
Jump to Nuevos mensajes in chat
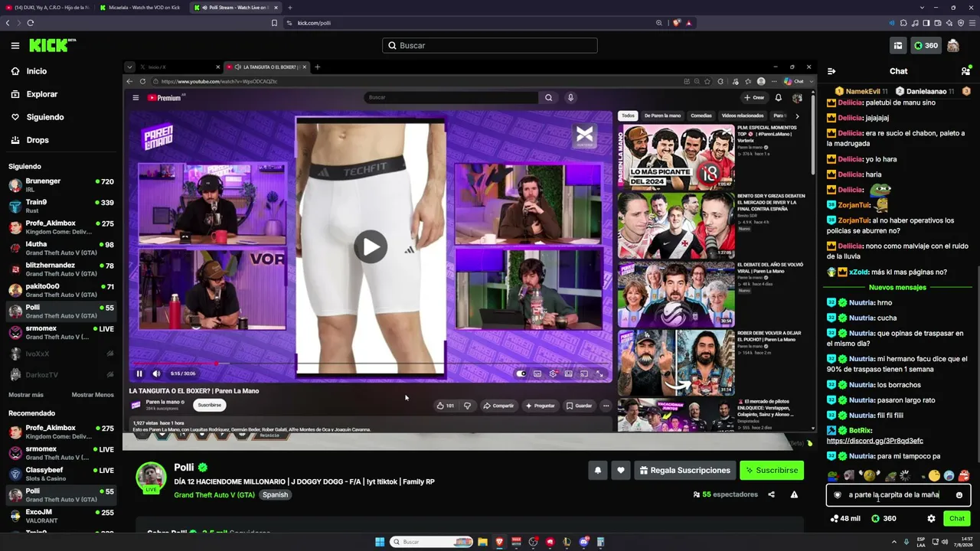point(897,288)
